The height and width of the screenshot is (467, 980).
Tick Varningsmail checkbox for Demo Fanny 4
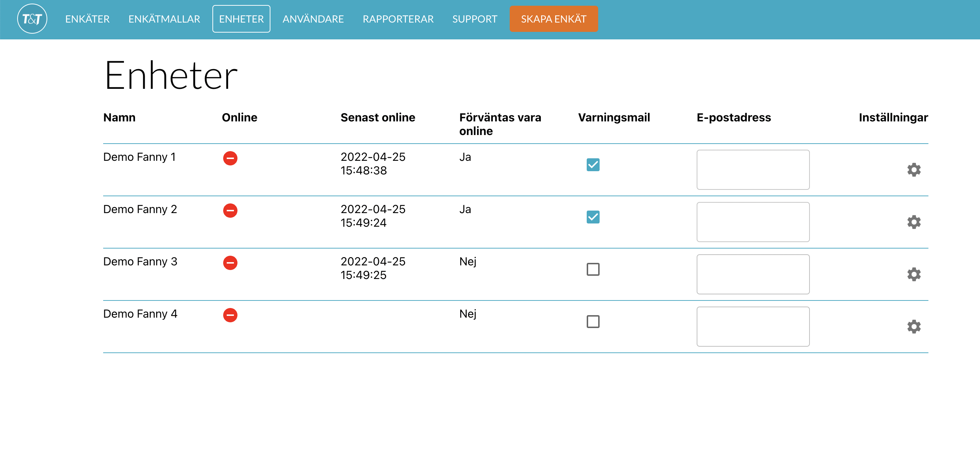(593, 322)
